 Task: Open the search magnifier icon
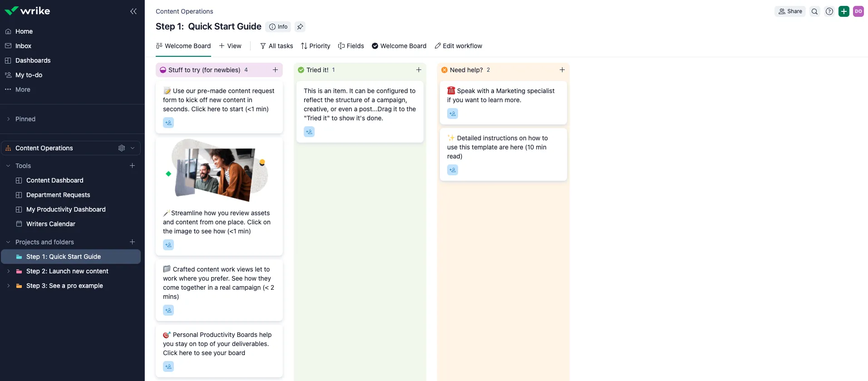pos(815,11)
